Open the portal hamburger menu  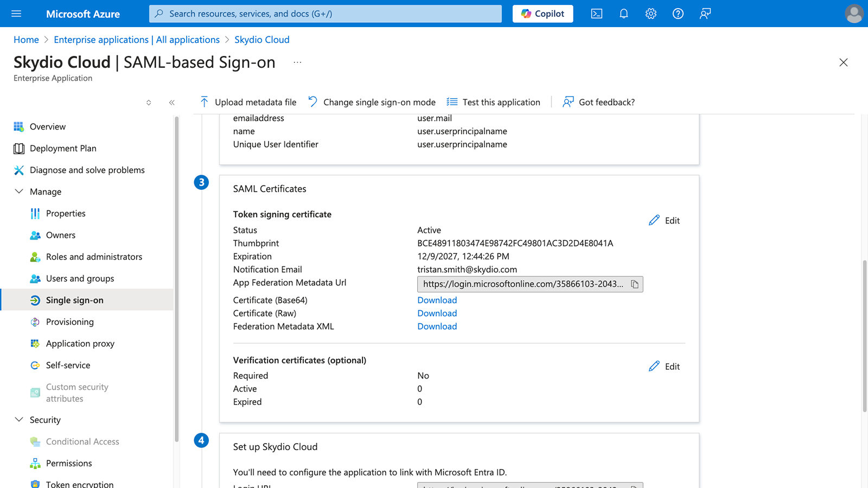click(16, 14)
